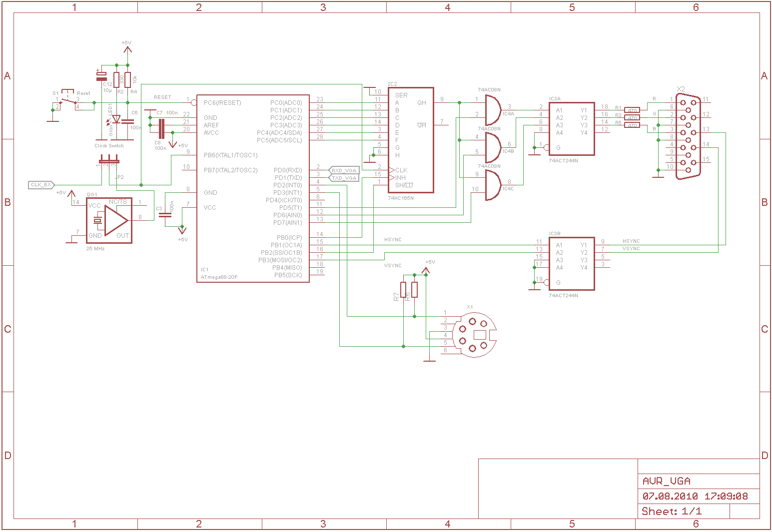The width and height of the screenshot is (772, 532).
Task: Click the AVR_VGA title block text
Action: 667,481
